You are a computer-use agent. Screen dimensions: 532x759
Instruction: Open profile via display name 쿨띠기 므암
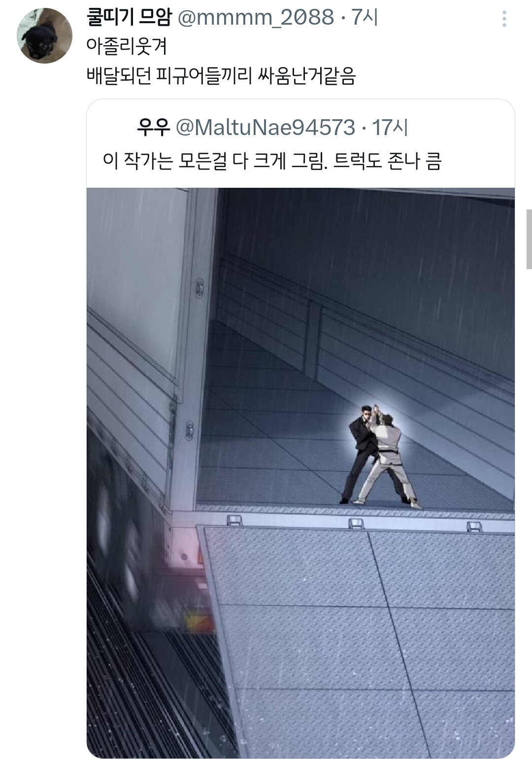click(129, 17)
